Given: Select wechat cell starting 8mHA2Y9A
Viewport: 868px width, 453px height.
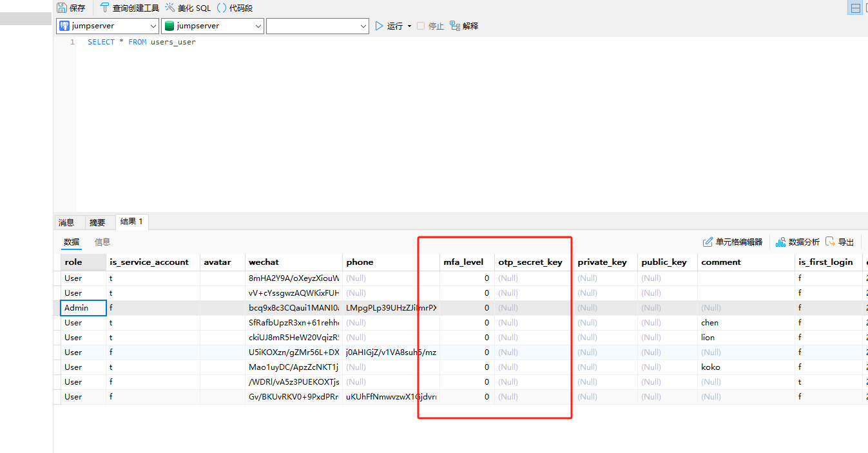Looking at the screenshot, I should pos(293,278).
